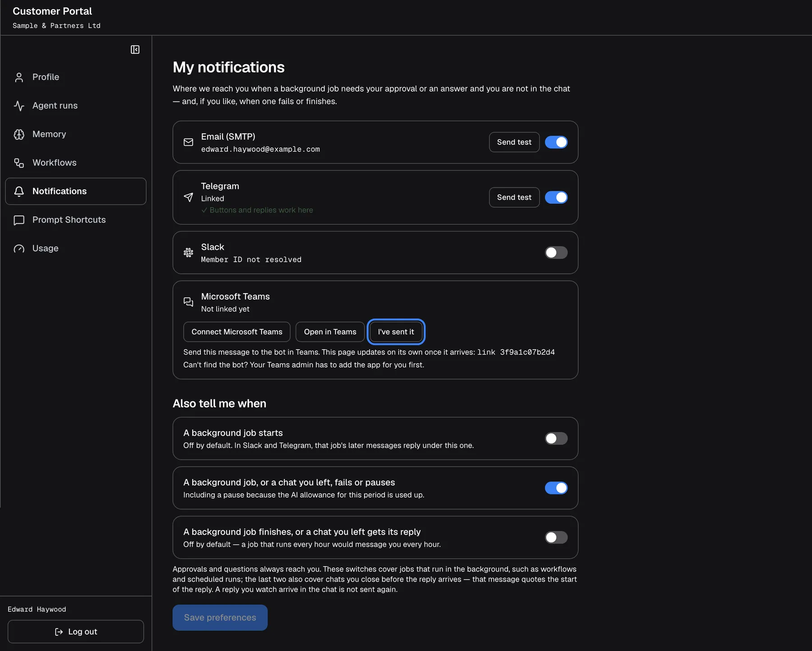Click the Slack logo icon
The height and width of the screenshot is (651, 812).
(189, 253)
